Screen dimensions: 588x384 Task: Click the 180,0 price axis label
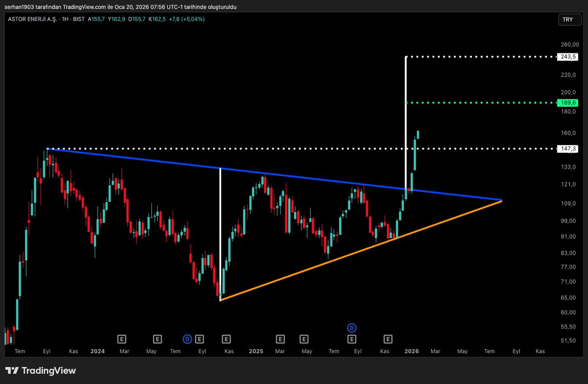tap(568, 112)
